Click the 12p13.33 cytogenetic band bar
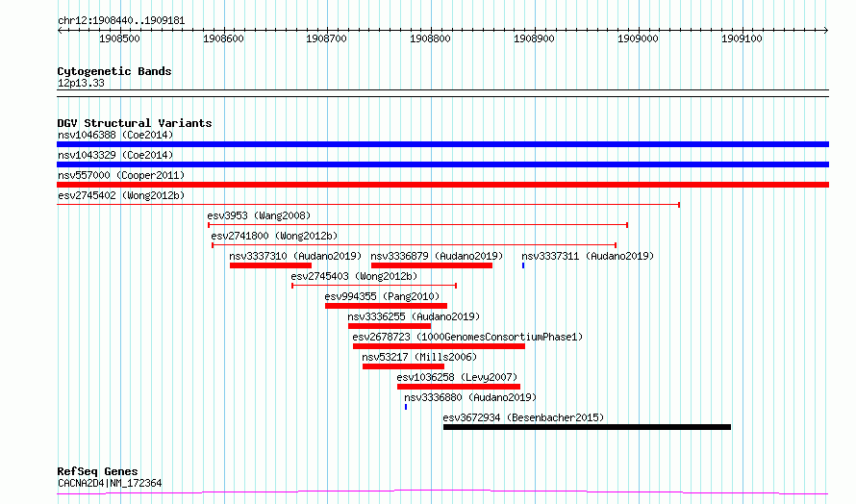The height and width of the screenshot is (504, 856). tap(442, 93)
